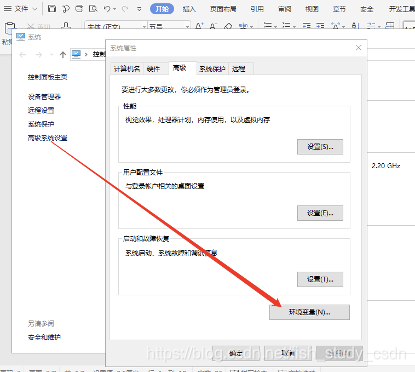The height and width of the screenshot is (372, 415).
Task: Open the 章节 ribbon tab
Action: [x=339, y=9]
